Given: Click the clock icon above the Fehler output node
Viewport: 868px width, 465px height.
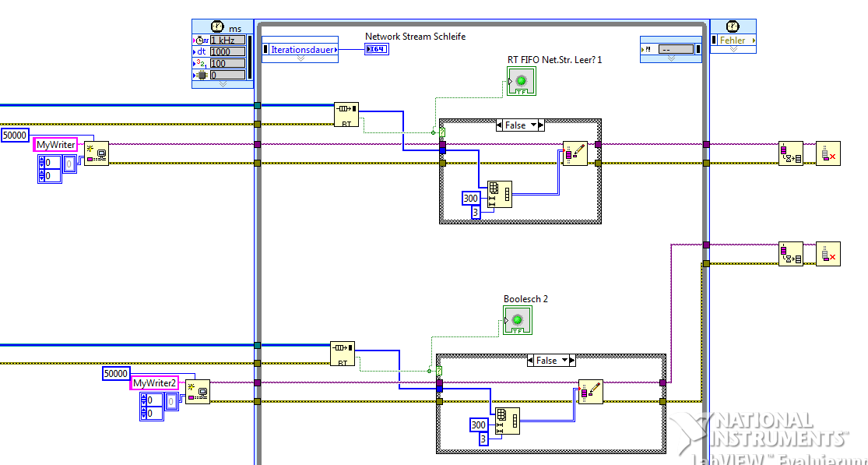Looking at the screenshot, I should point(733,26).
